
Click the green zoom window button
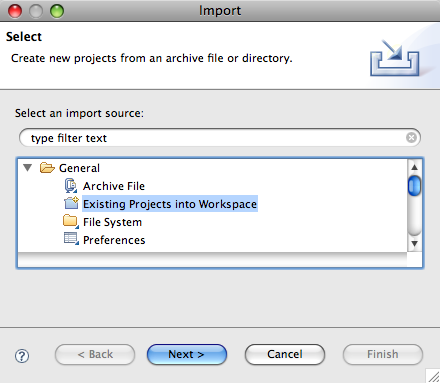click(x=57, y=11)
